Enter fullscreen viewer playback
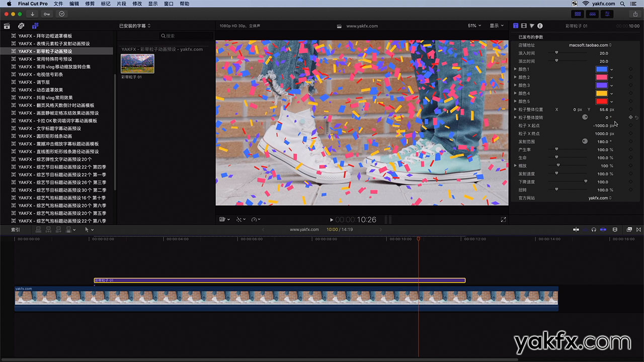This screenshot has width=644, height=362. point(503,220)
